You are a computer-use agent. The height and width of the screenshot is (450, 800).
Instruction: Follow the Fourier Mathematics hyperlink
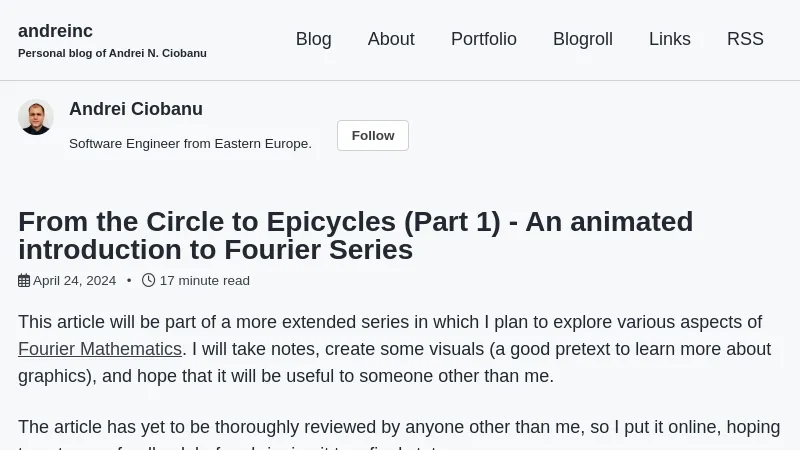[x=100, y=349]
